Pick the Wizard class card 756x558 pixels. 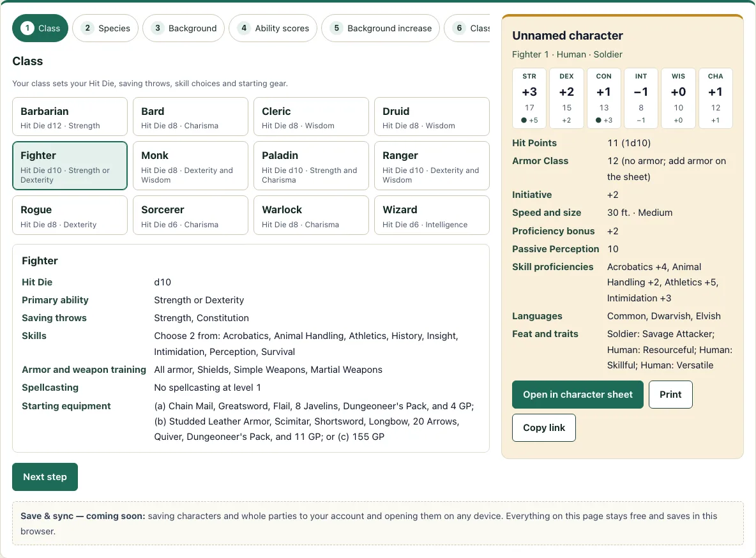432,215
